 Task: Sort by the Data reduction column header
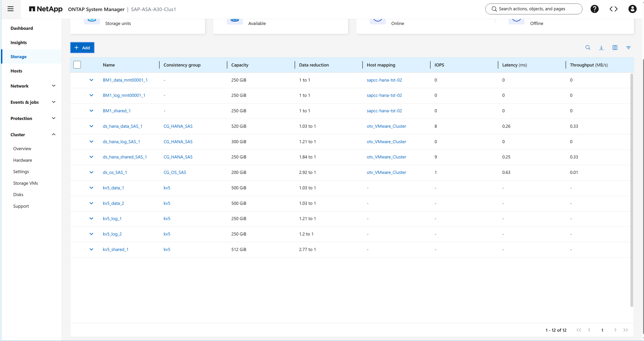[x=314, y=65]
